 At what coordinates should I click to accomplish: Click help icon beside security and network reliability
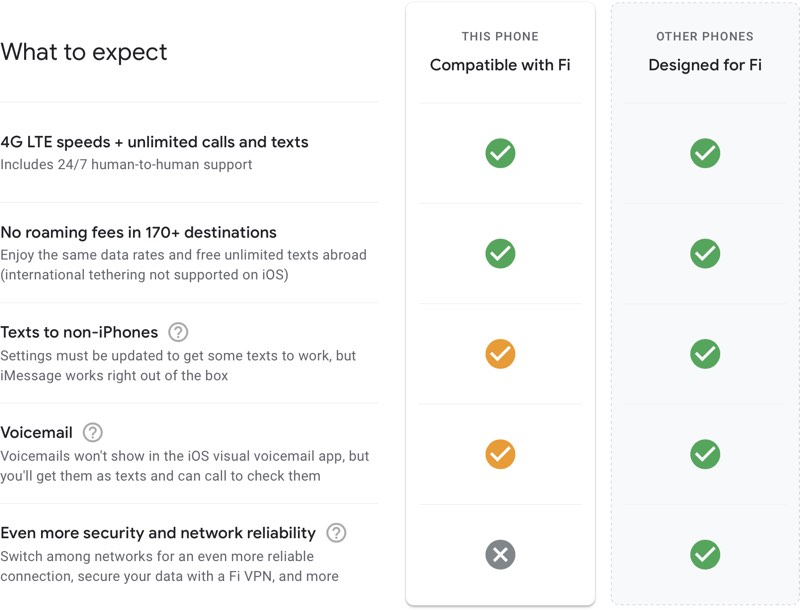click(336, 532)
